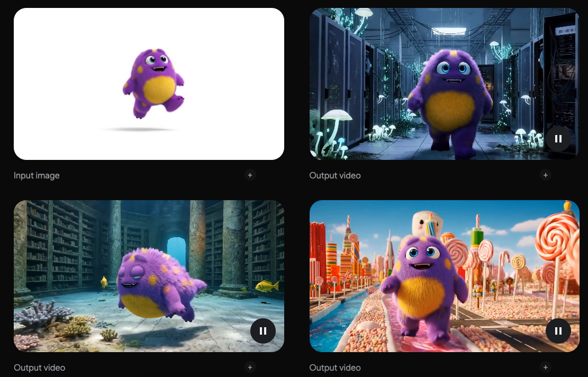Viewport: 588px width, 377px height.
Task: Select the server room output video thumbnail
Action: pos(445,84)
